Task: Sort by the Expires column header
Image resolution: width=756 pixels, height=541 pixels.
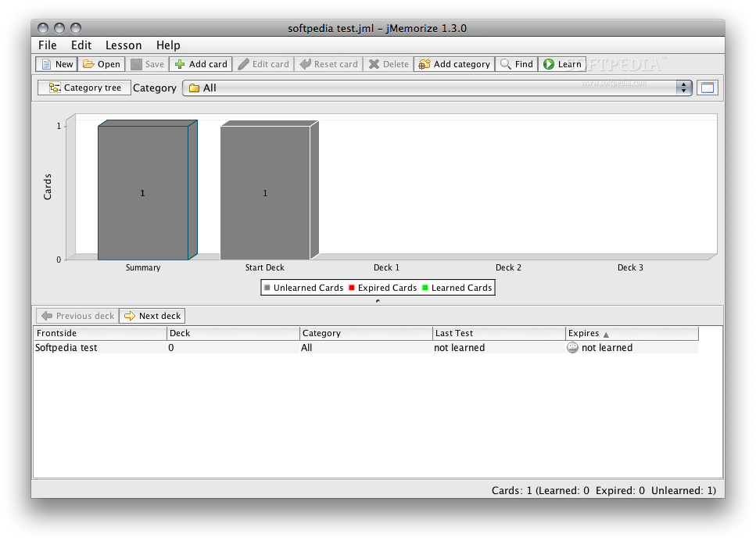Action: [632, 333]
